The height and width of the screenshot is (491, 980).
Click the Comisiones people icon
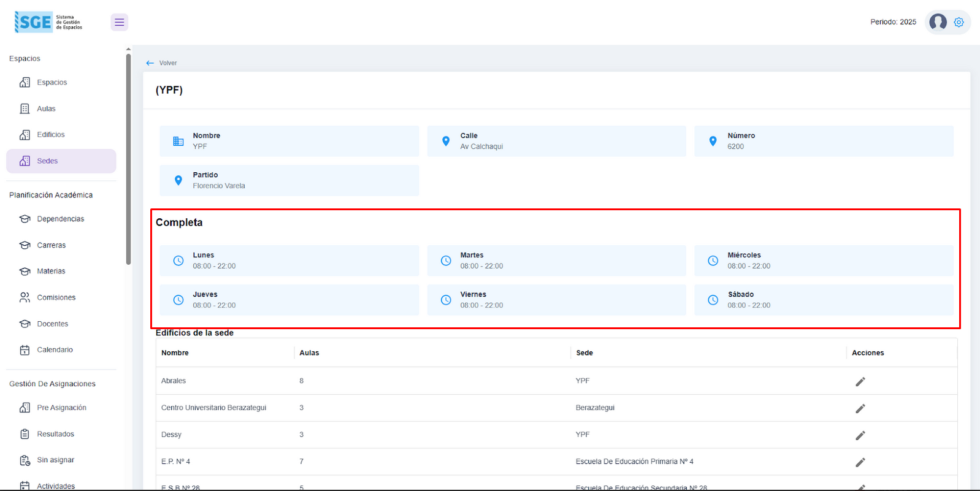[25, 297]
